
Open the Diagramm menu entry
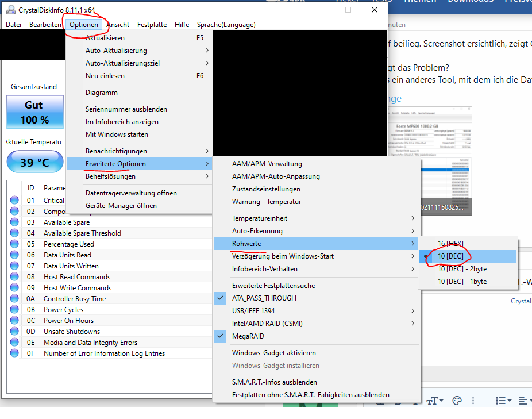[140, 93]
